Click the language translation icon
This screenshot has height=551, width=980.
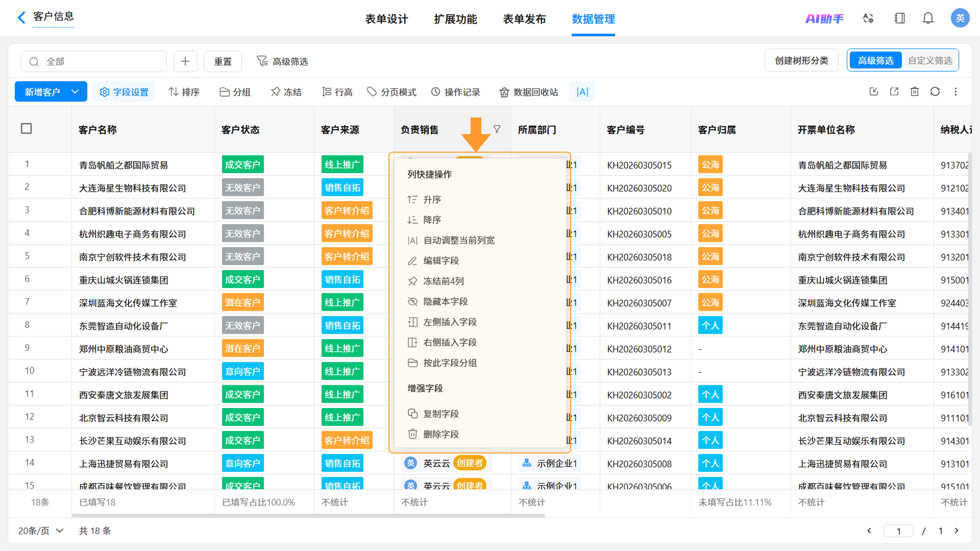coord(868,18)
